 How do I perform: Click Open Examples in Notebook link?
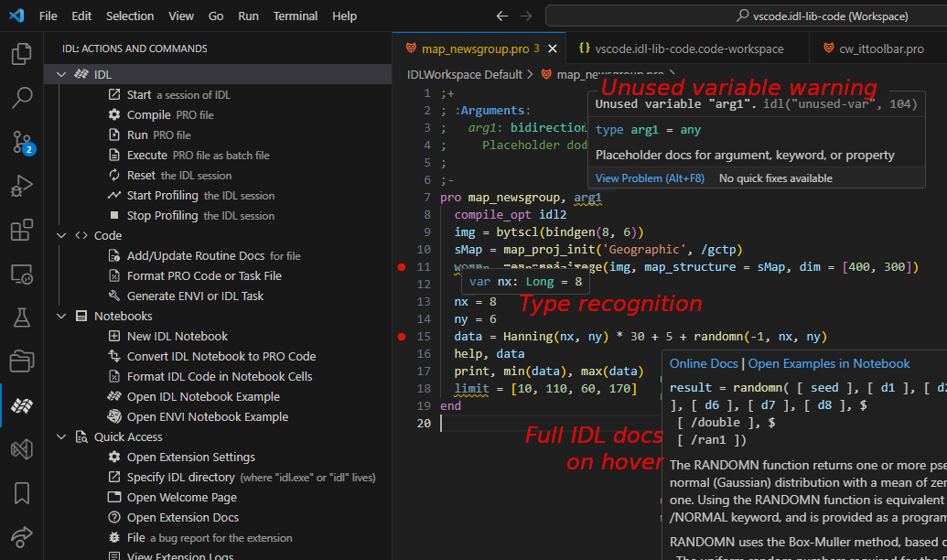(x=829, y=363)
